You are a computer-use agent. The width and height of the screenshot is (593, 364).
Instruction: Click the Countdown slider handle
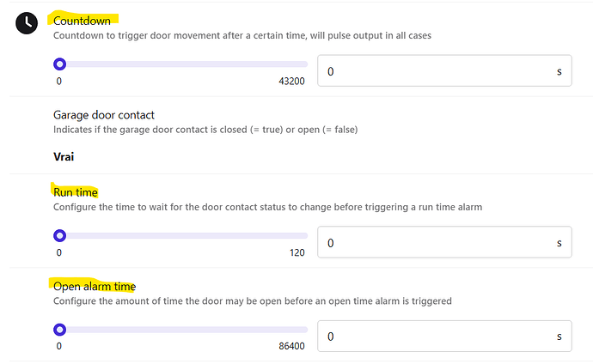click(x=59, y=64)
